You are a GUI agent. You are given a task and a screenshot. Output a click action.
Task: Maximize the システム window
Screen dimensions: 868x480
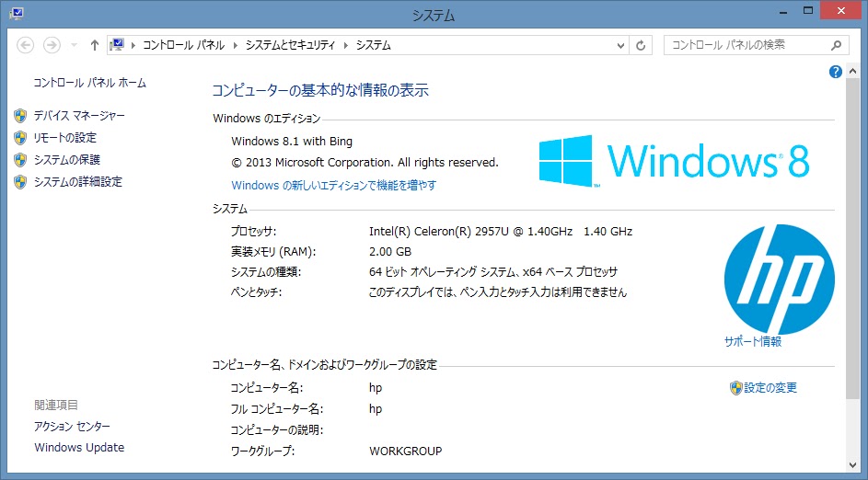pyautogui.click(x=809, y=10)
